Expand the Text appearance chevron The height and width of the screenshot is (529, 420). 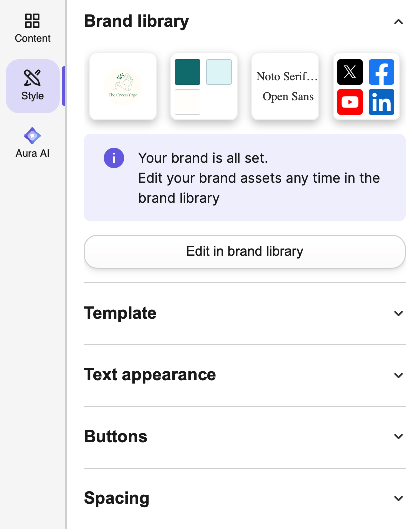(x=398, y=375)
